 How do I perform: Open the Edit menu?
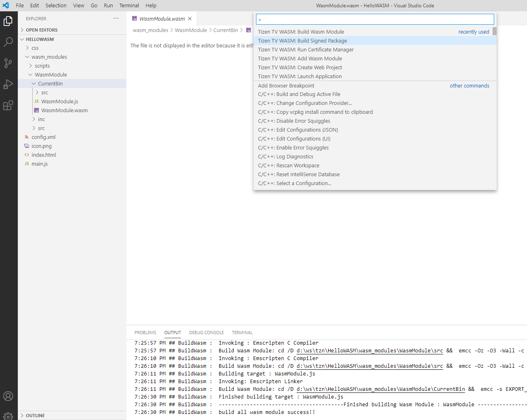(x=34, y=5)
